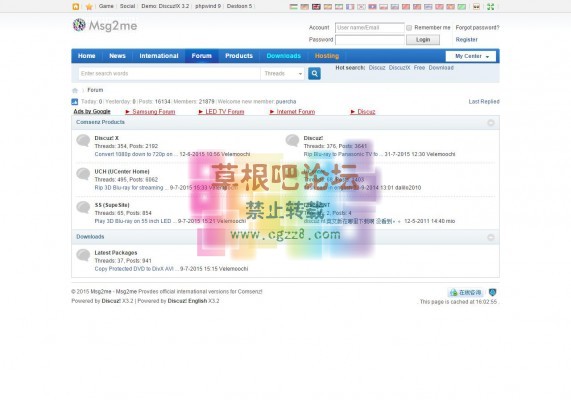Click the orange home icon in top bar
The image size is (571, 400).
click(x=76, y=6)
